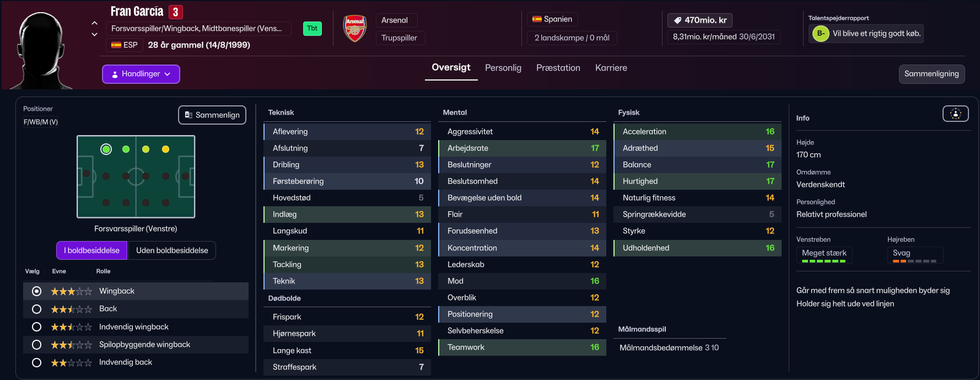
Task: Click the player attribute polygon icon in Info
Action: (x=955, y=114)
